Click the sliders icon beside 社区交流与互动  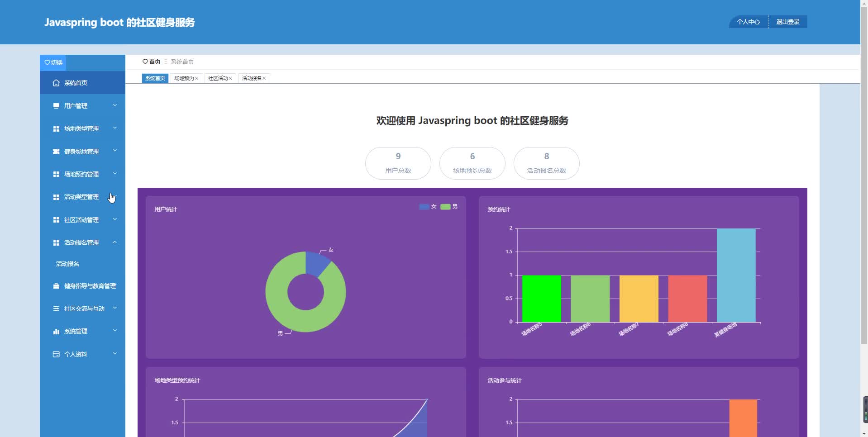tap(56, 309)
